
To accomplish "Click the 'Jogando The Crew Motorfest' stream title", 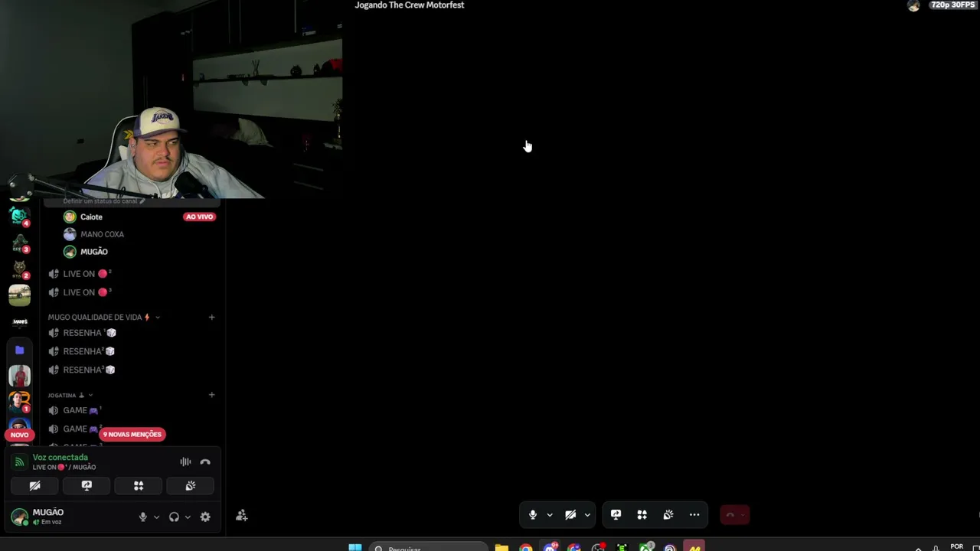I will [410, 5].
